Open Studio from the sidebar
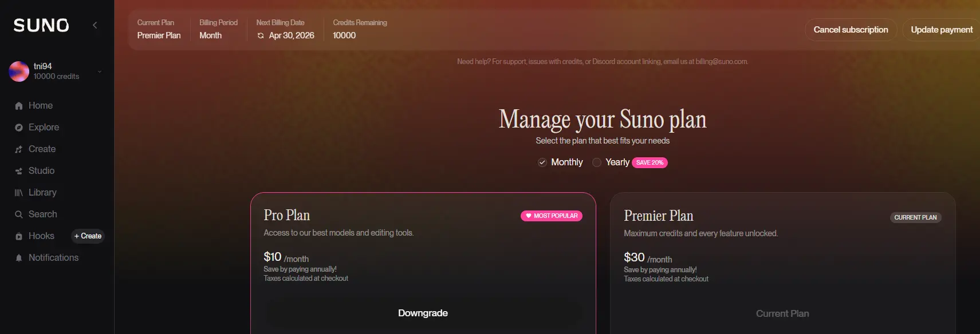The height and width of the screenshot is (334, 980). pyautogui.click(x=42, y=171)
